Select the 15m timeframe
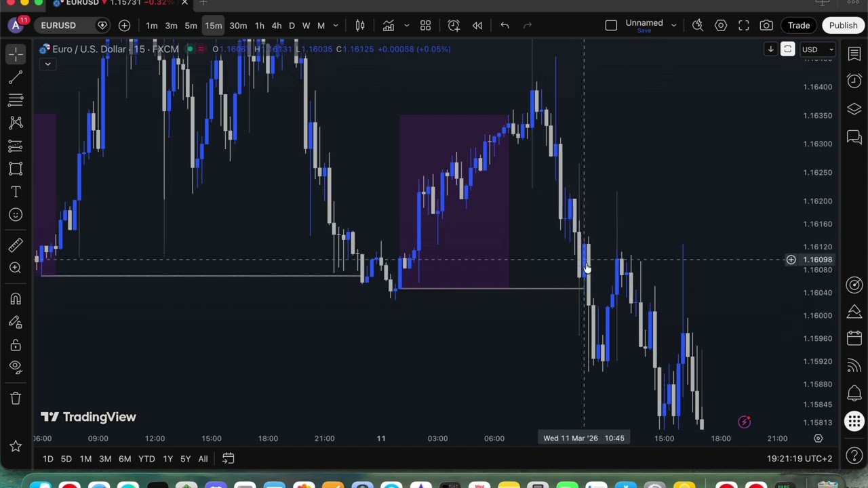This screenshot has width=868, height=488. pos(214,25)
